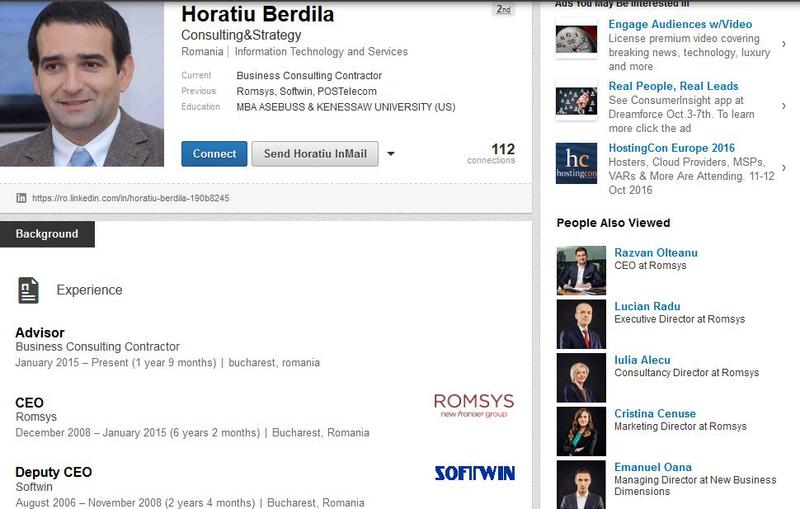Open Emanuel Oana profile link
The height and width of the screenshot is (509, 800).
(653, 467)
